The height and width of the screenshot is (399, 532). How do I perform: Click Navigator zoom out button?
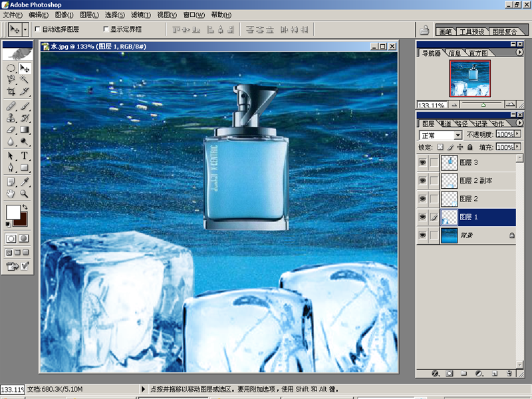click(454, 105)
